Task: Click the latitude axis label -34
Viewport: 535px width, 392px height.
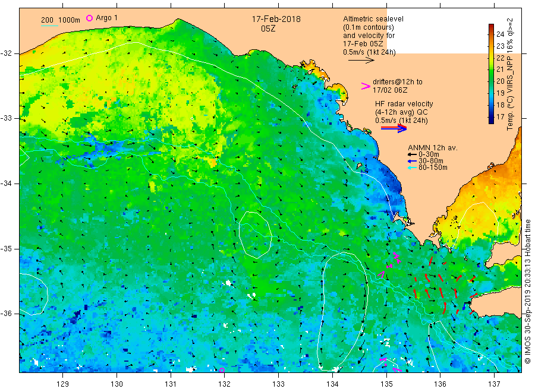Action: click(x=6, y=184)
